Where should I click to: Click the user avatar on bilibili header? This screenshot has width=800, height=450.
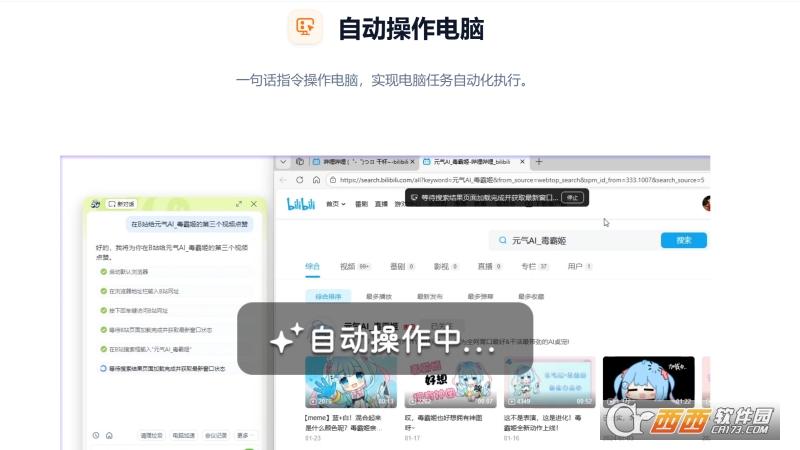(x=706, y=204)
